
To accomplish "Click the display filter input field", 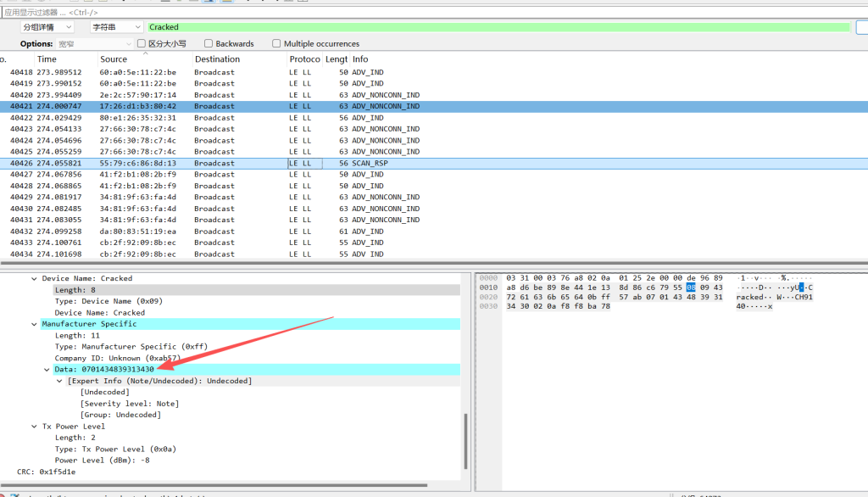I will pos(424,12).
